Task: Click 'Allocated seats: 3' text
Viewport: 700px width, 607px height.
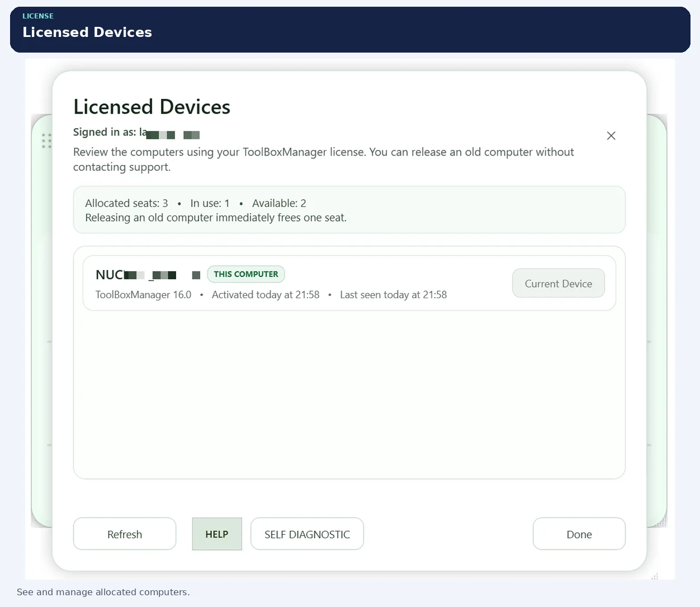Action: click(126, 204)
